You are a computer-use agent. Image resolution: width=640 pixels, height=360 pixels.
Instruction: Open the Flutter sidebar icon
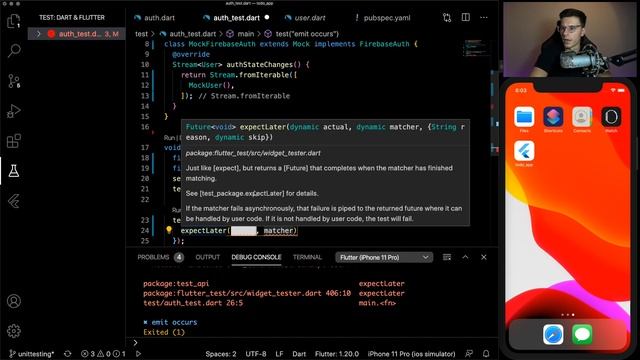pyautogui.click(x=14, y=201)
